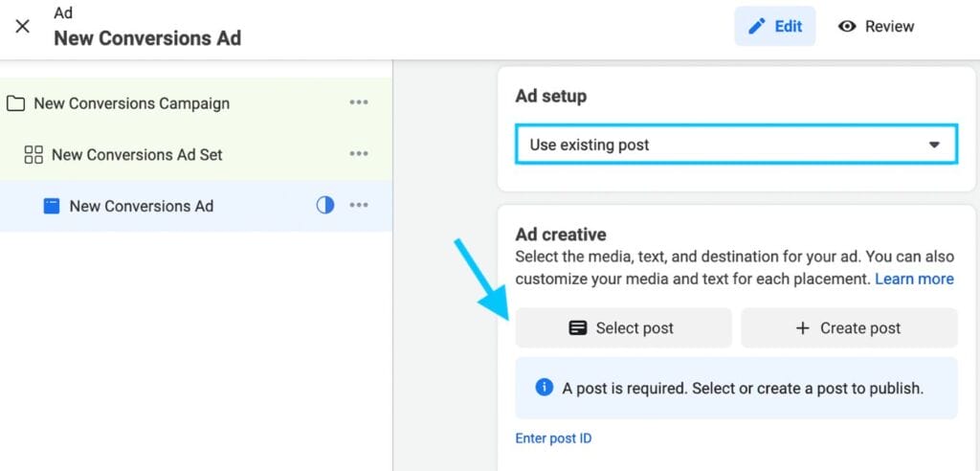Switch to Edit mode
980x471 pixels.
774,26
